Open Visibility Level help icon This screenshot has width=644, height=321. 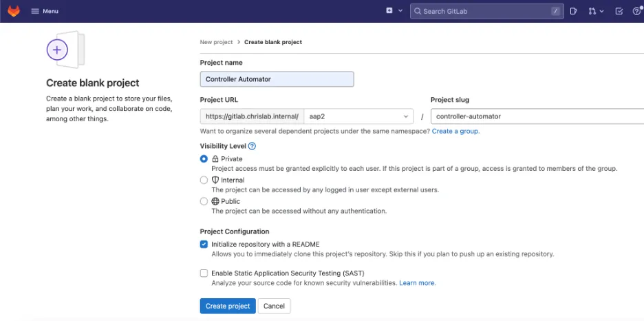pyautogui.click(x=253, y=146)
